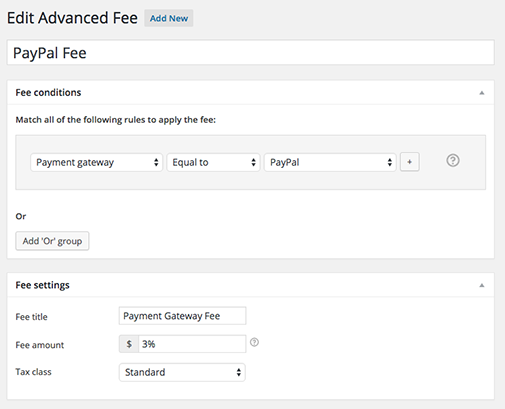This screenshot has width=505, height=409.
Task: Collapse the Fee conditions panel
Action: tap(482, 93)
